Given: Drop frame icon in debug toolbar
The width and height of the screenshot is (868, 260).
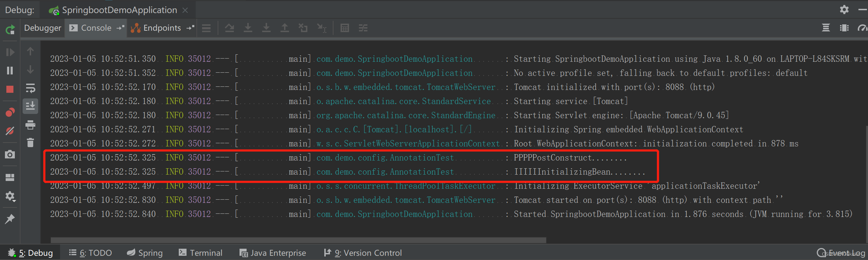Looking at the screenshot, I should [303, 28].
